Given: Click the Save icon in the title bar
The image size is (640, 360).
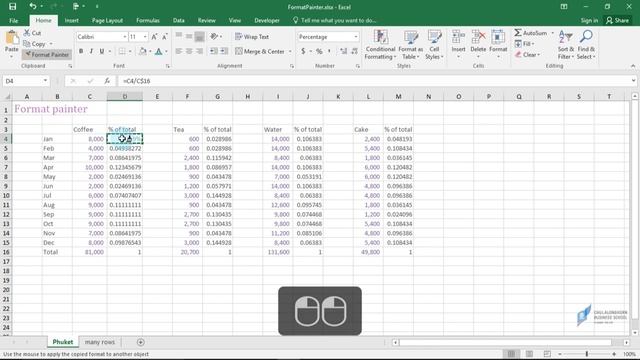Looking at the screenshot, I should [x=13, y=7].
